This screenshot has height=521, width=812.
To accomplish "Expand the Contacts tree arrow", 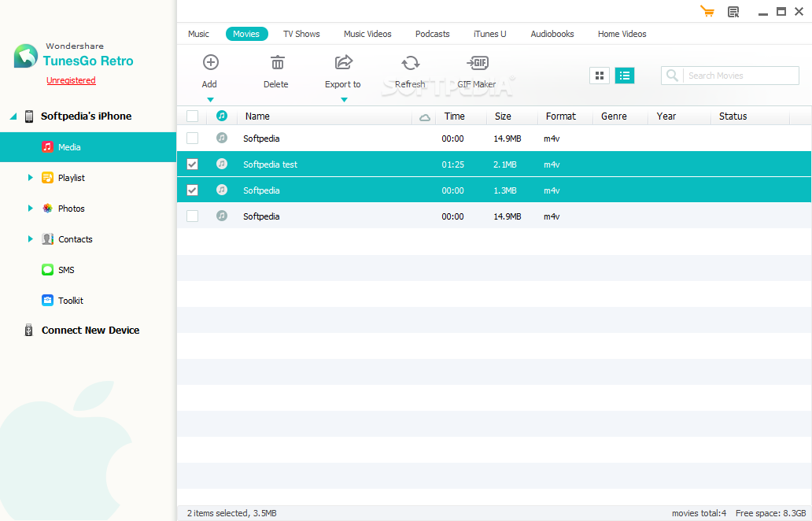I will 30,238.
